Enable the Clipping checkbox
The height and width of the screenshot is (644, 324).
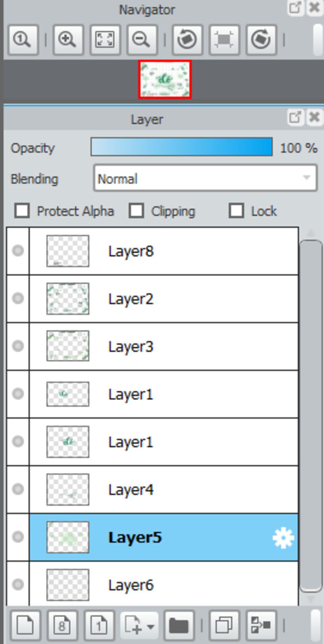click(x=136, y=211)
